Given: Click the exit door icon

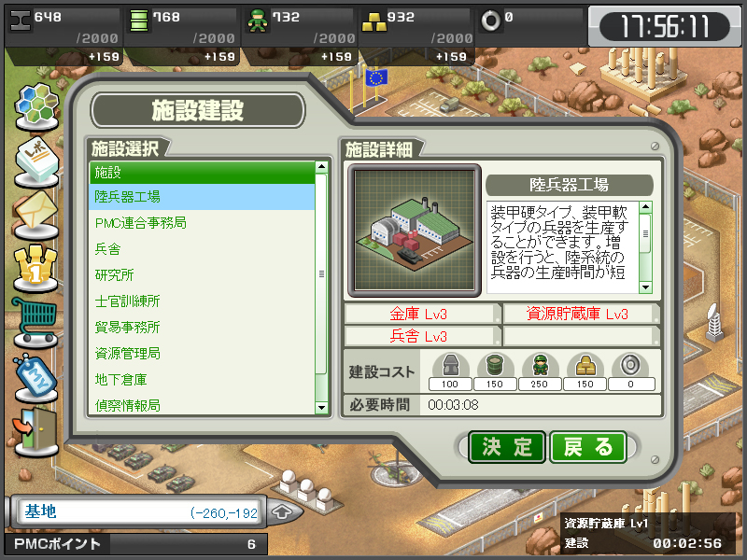Looking at the screenshot, I should pyautogui.click(x=35, y=432).
